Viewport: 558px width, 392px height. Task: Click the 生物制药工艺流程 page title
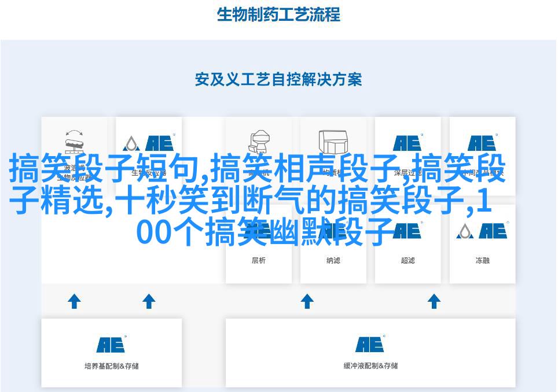(278, 14)
